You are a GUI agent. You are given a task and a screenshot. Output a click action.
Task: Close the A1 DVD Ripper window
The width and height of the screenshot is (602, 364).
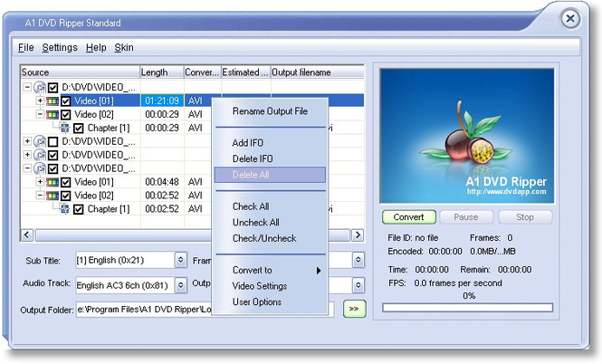pyautogui.click(x=570, y=18)
